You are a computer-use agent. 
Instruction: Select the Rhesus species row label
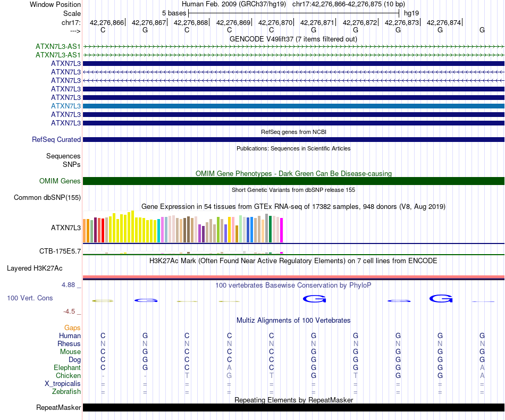coord(69,343)
